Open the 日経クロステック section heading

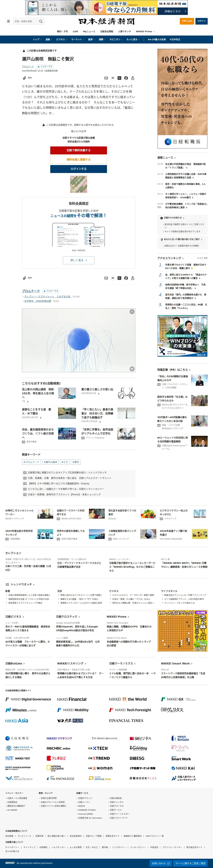[68, 617]
